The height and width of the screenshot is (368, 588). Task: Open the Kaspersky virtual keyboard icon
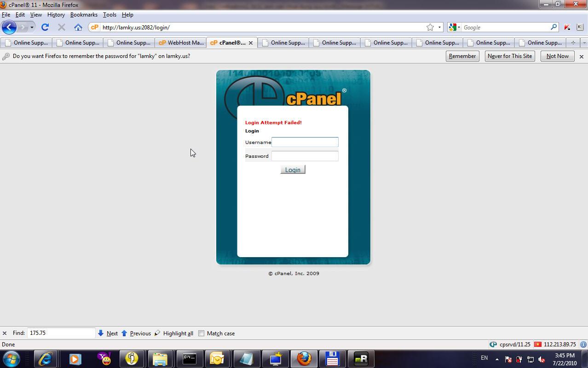click(580, 27)
